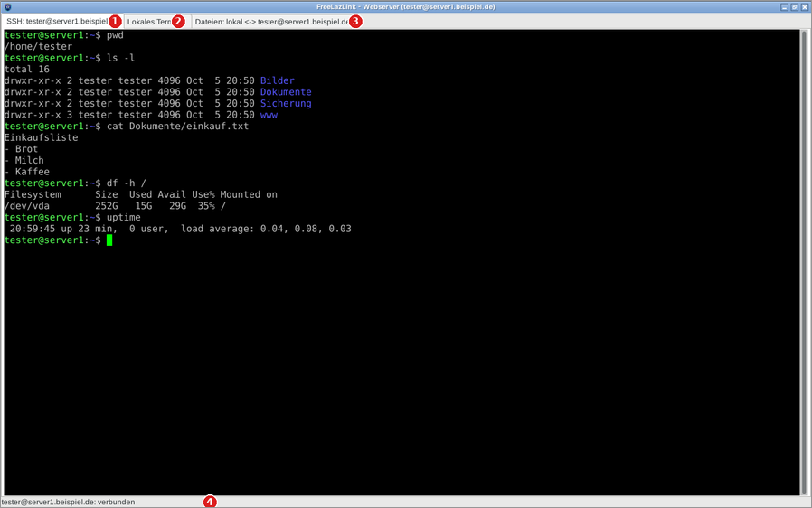Image resolution: width=812 pixels, height=508 pixels.
Task: Click the 'Filesystem' column header
Action: (33, 194)
